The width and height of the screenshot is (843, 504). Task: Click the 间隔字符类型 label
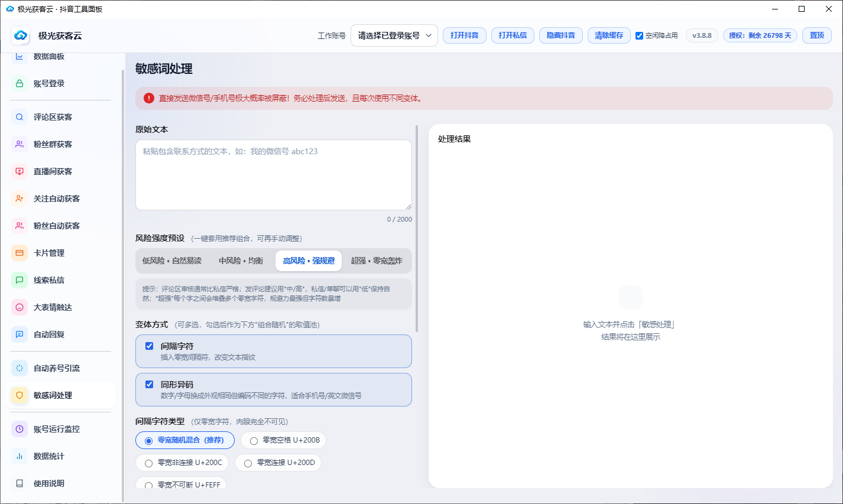160,421
